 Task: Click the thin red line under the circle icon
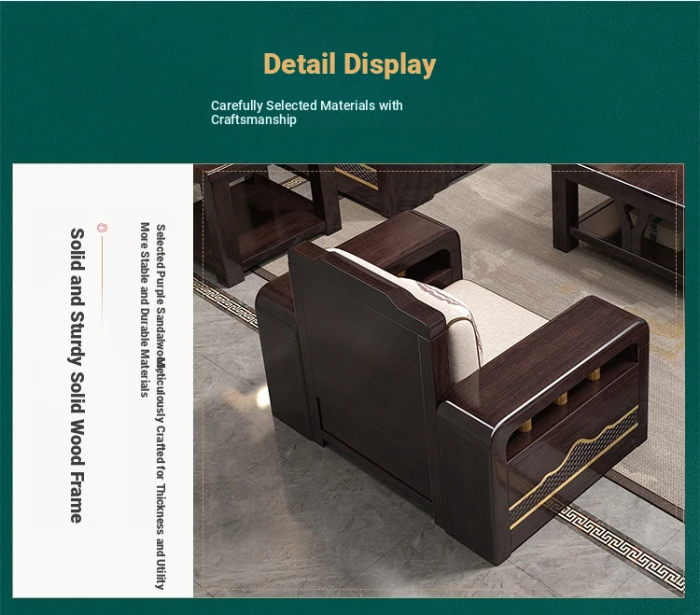[x=102, y=271]
